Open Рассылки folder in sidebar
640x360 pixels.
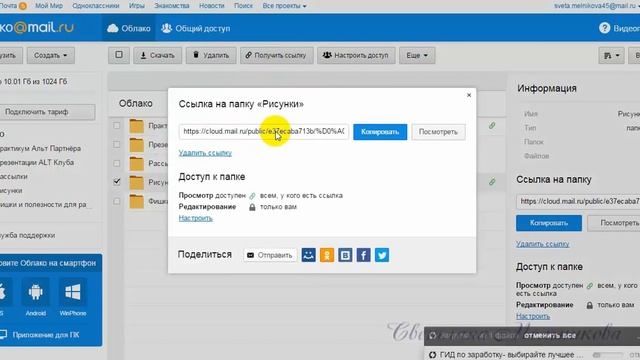pyautogui.click(x=14, y=176)
